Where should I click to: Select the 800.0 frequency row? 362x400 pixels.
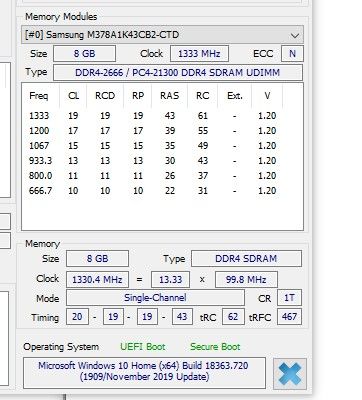point(153,176)
